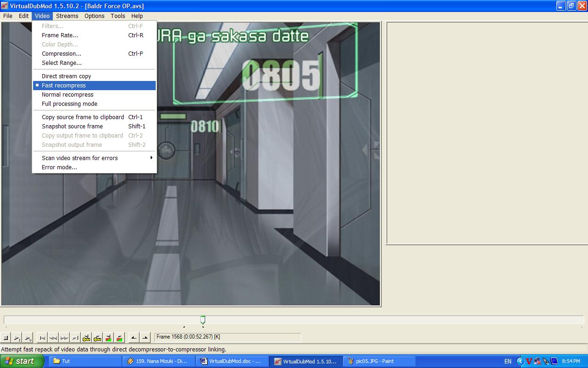588x368 pixels.
Task: Open the Tools menu
Action: click(118, 16)
